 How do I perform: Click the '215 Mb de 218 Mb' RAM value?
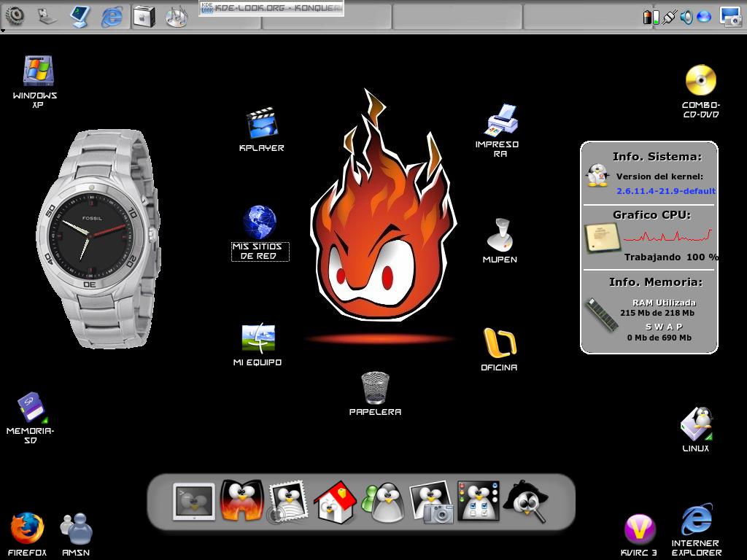point(657,313)
